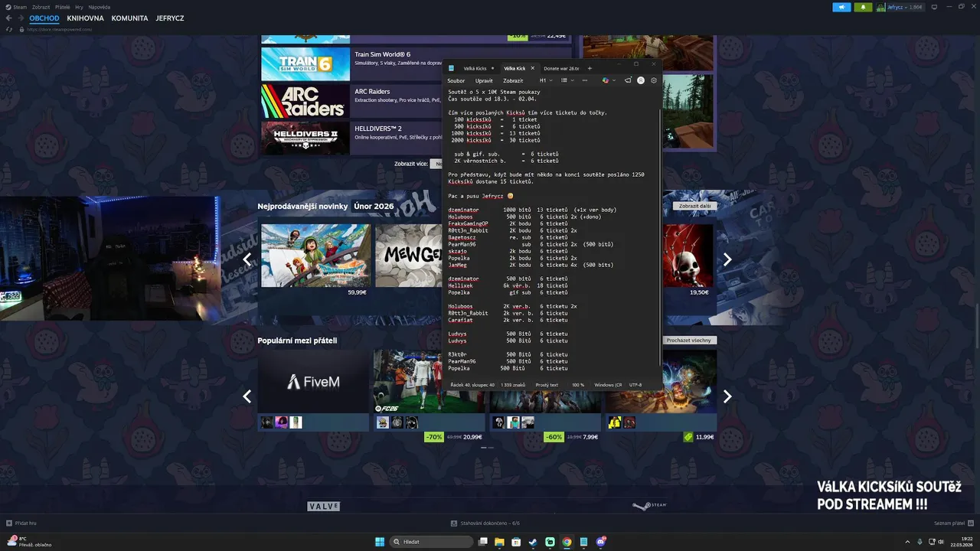
Task: Click Řádek 40, sloupec 40 status
Action: pos(472,385)
